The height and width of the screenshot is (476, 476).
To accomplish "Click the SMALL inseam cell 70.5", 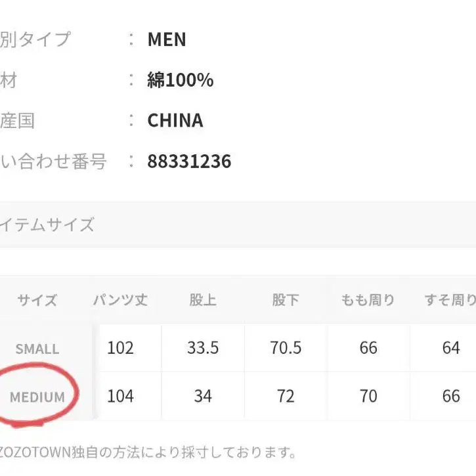I will 286,348.
